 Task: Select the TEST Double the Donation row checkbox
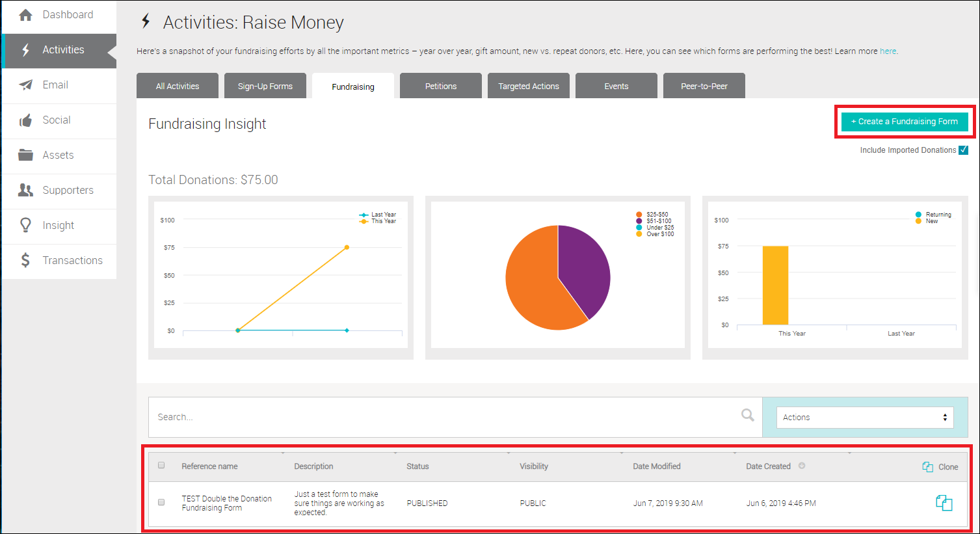pos(161,502)
